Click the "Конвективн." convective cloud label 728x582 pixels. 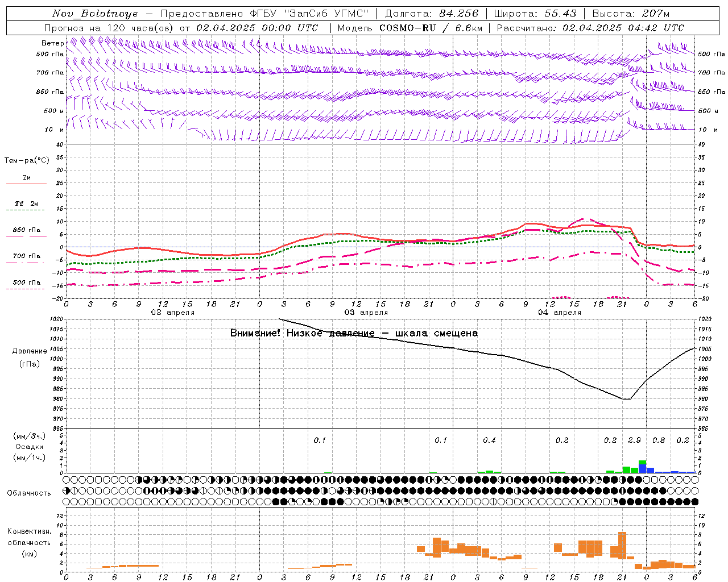(x=30, y=531)
